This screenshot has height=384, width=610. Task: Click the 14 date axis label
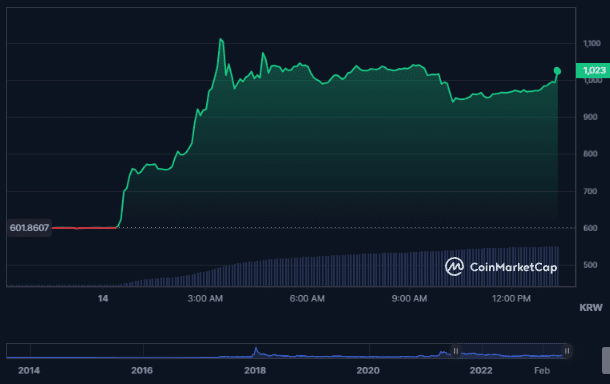pos(103,298)
